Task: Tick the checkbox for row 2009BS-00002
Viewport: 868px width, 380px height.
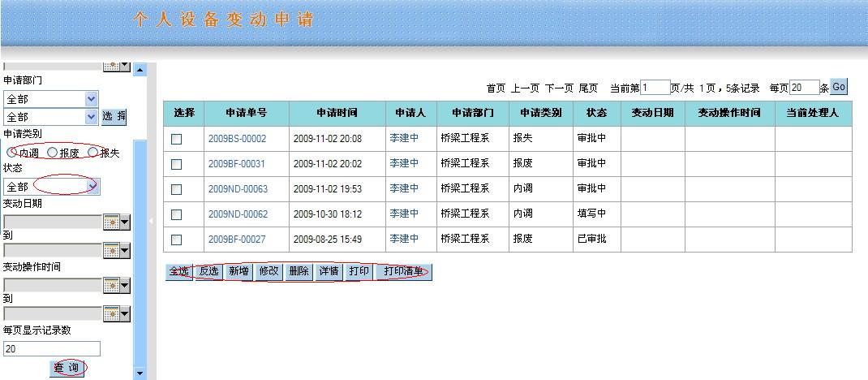Action: point(176,139)
